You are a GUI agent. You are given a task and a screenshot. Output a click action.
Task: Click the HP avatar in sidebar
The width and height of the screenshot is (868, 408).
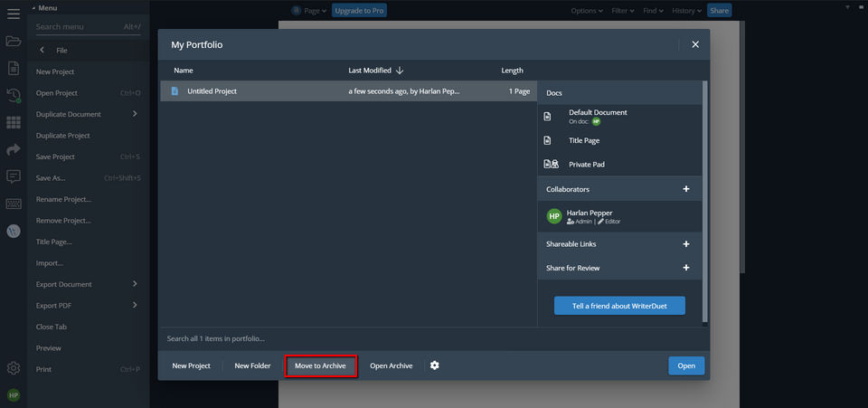(14, 395)
